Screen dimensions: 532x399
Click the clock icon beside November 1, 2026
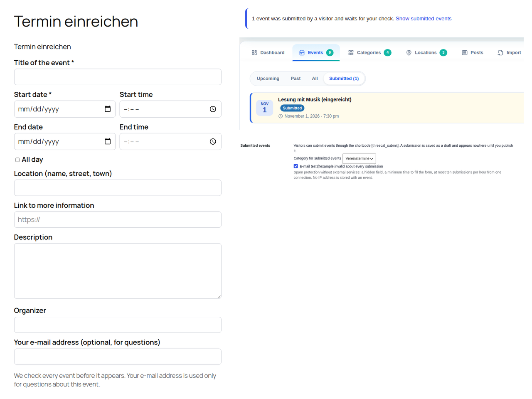(x=281, y=116)
